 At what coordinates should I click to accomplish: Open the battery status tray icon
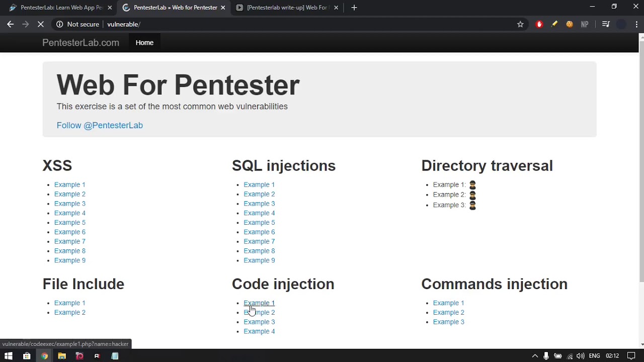point(558,356)
